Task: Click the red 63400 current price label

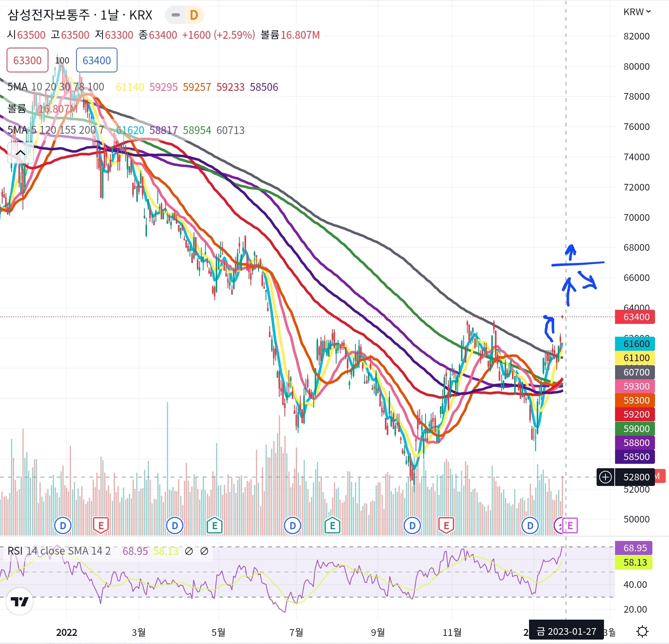Action: [635, 317]
